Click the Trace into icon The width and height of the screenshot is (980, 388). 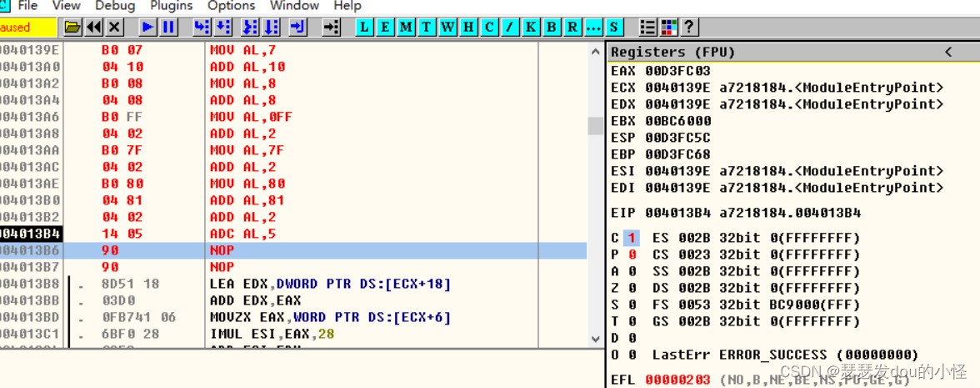(250, 27)
